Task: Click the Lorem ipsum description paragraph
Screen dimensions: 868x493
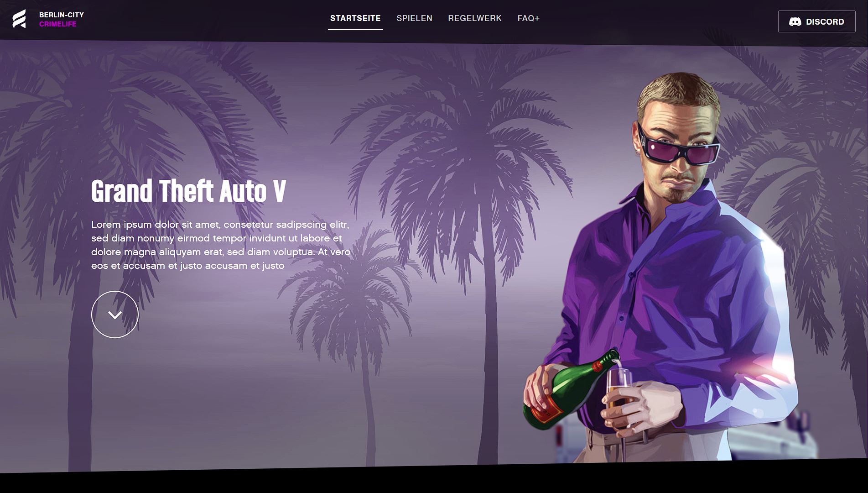Action: (221, 245)
